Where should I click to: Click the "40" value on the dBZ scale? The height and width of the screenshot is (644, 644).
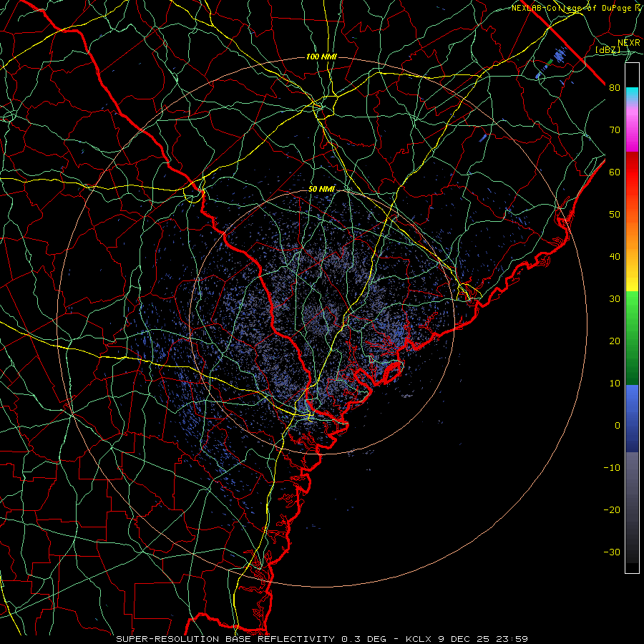[615, 257]
